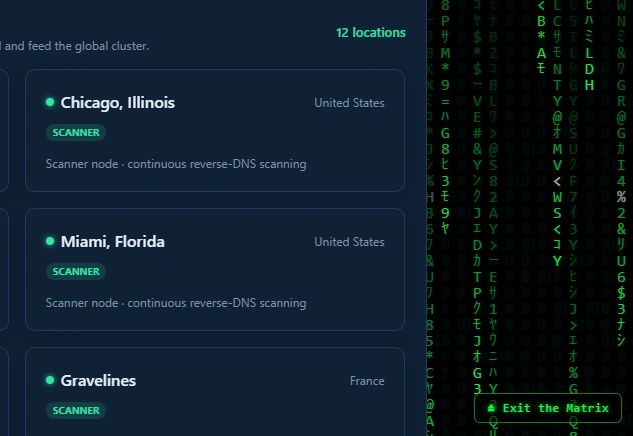Image resolution: width=633 pixels, height=436 pixels.
Task: Click the Chicago, Illinois heading
Action: pos(117,103)
